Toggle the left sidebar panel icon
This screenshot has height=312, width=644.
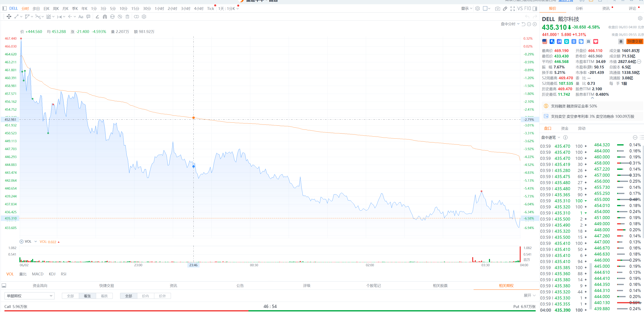(x=4, y=8)
